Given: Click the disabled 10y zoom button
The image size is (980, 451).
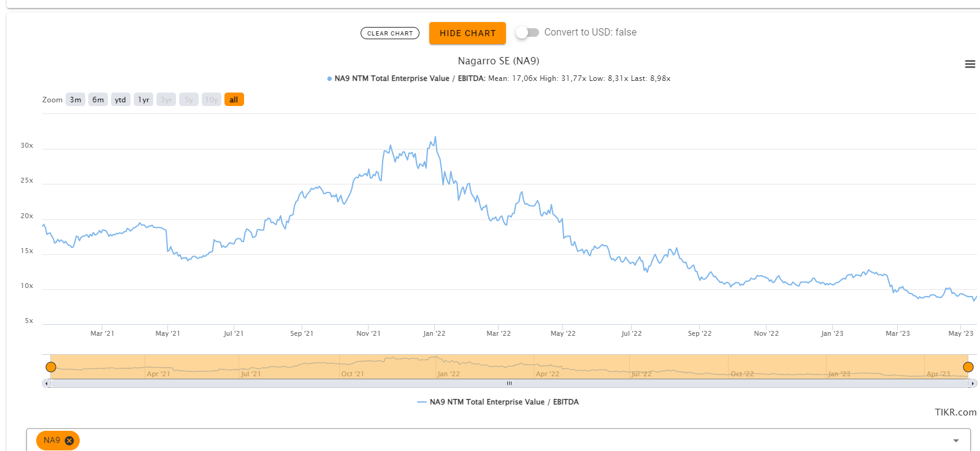Looking at the screenshot, I should 212,100.
